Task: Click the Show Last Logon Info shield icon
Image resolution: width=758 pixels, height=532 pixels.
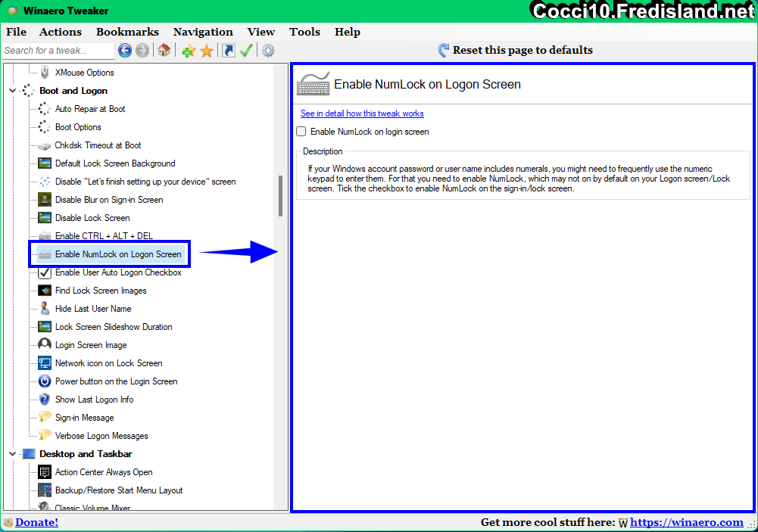Action: 45,399
